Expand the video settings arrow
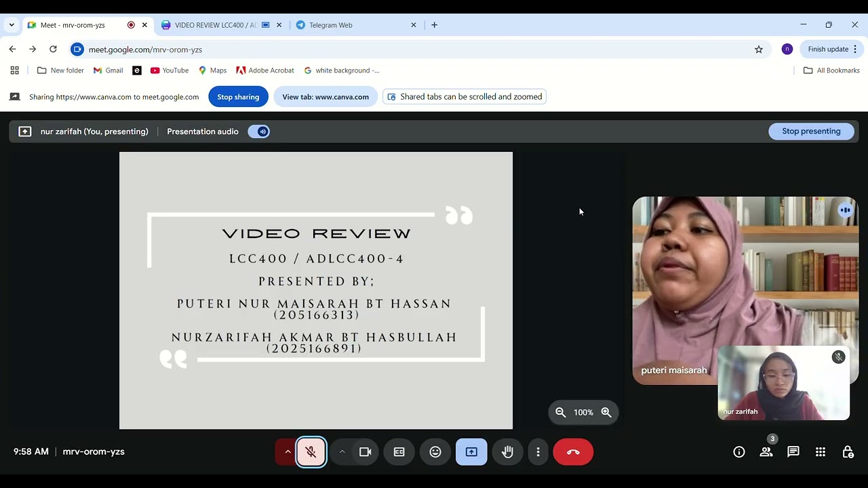Viewport: 868px width, 488px height. point(342,452)
